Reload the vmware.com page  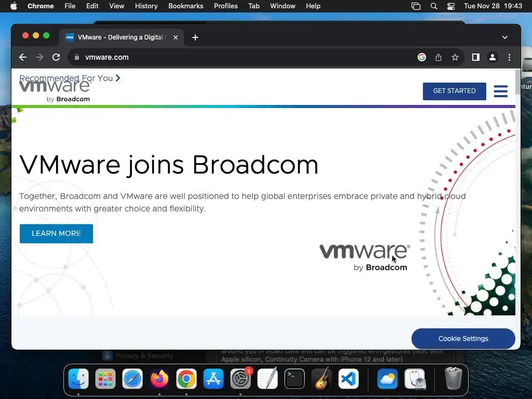coord(56,57)
